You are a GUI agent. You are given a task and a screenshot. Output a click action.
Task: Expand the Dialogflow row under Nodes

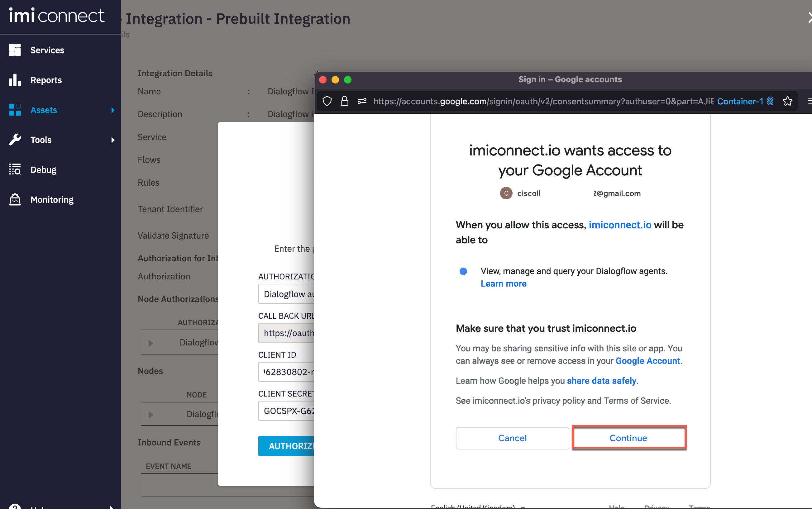[x=150, y=414]
